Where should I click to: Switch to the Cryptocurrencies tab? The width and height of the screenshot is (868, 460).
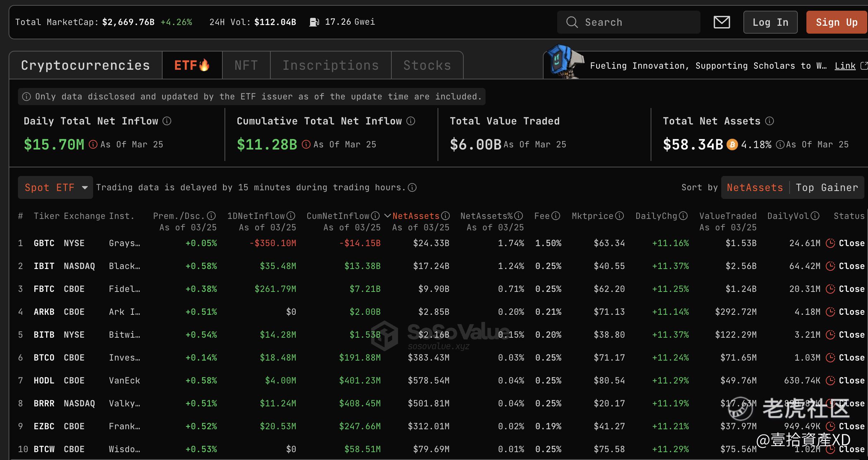[x=85, y=65]
